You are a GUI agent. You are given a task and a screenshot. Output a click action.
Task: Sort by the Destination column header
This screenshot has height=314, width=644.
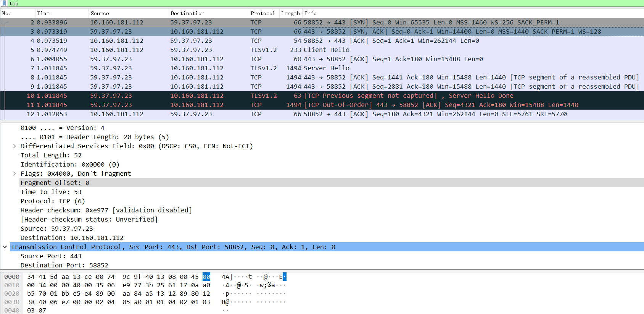(x=209, y=13)
